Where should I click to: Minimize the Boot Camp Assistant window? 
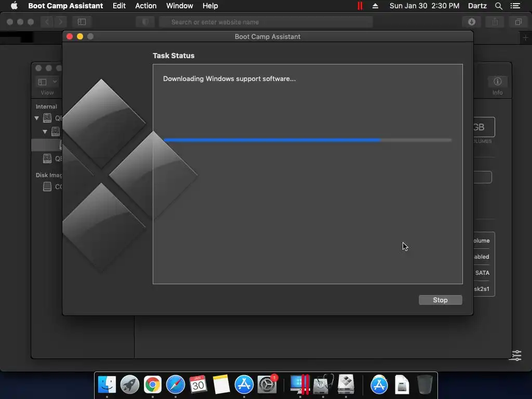point(80,36)
